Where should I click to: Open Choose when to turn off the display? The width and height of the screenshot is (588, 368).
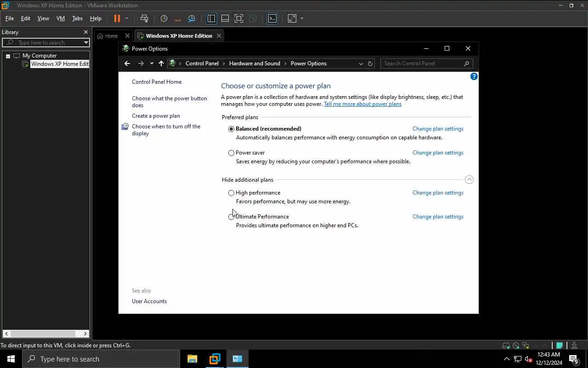(166, 130)
